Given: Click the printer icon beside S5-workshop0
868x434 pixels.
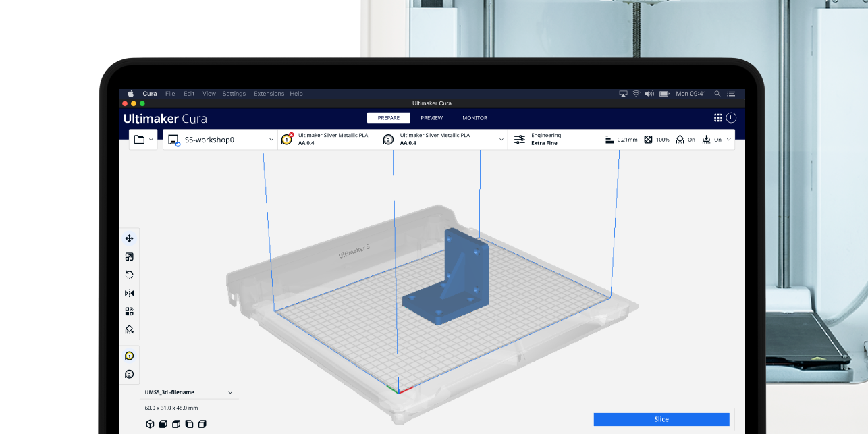Looking at the screenshot, I should [x=173, y=140].
